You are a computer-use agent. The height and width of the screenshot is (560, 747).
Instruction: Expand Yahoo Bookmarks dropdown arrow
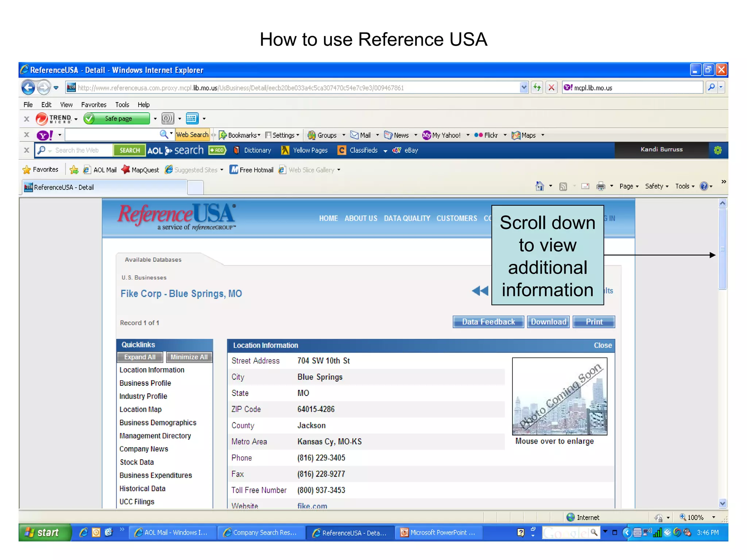(259, 135)
